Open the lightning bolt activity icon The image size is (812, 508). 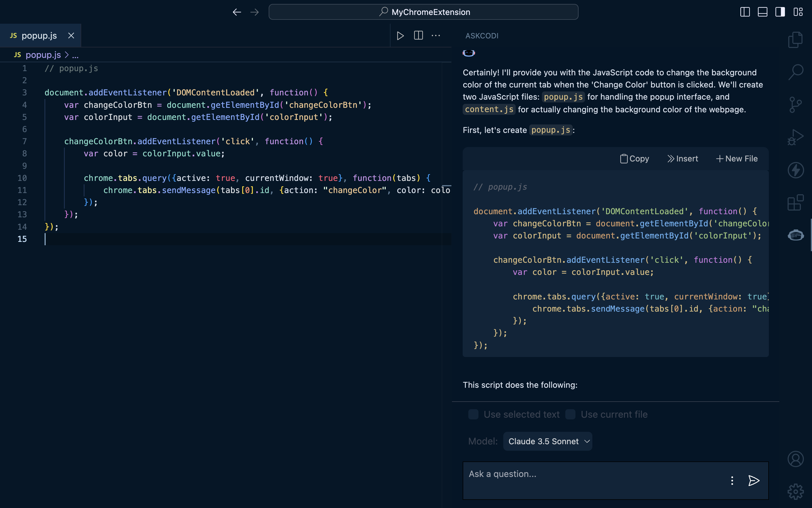tap(796, 170)
